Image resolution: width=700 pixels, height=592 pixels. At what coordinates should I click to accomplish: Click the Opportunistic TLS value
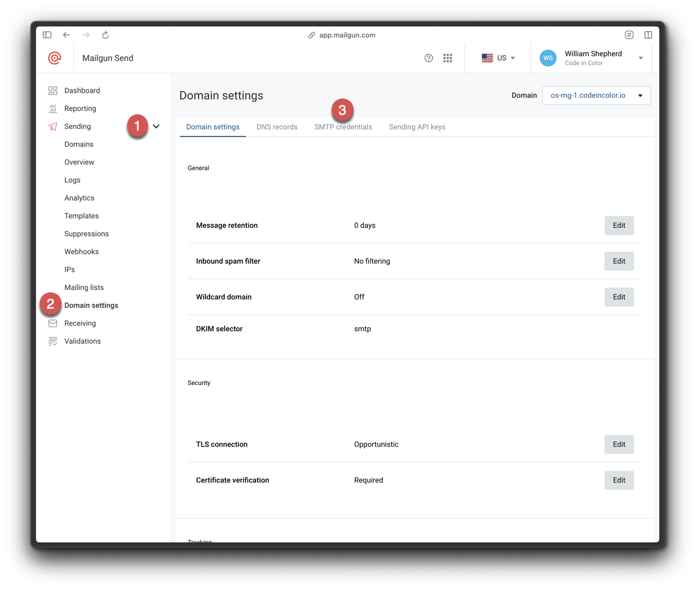[x=376, y=445]
